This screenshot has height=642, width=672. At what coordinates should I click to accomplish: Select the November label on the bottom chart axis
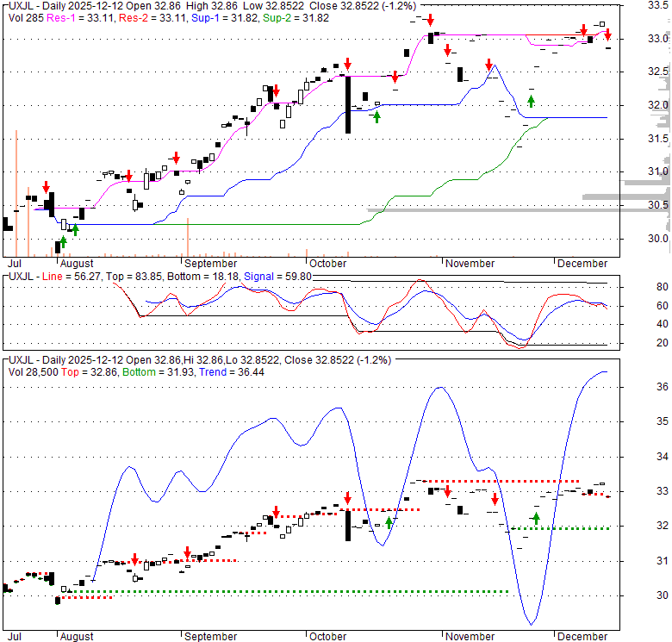point(470,637)
